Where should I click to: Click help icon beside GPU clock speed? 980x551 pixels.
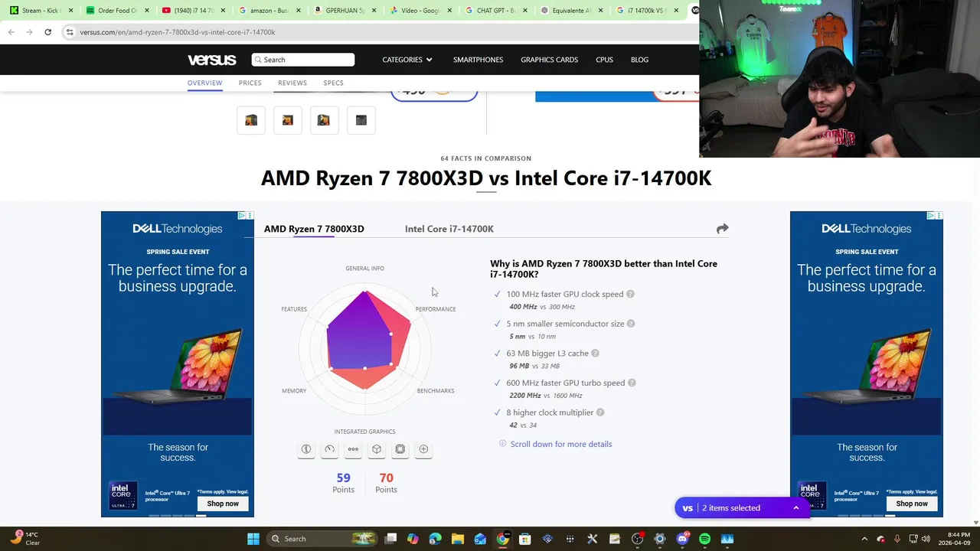tap(630, 294)
